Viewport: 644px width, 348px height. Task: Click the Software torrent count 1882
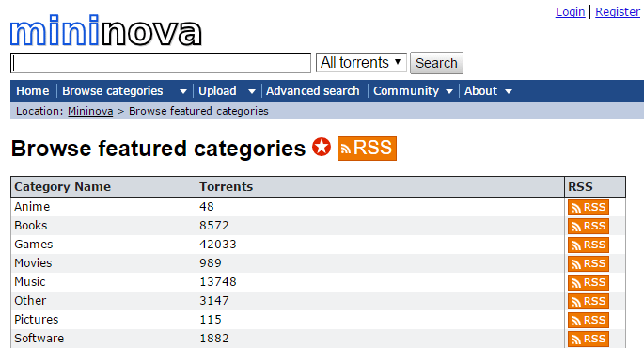point(214,339)
